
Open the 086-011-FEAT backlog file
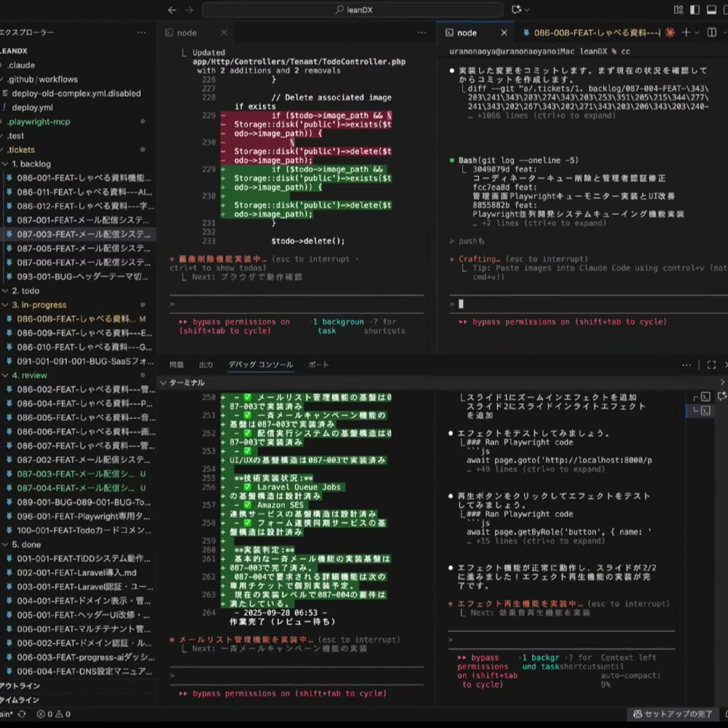click(x=84, y=192)
